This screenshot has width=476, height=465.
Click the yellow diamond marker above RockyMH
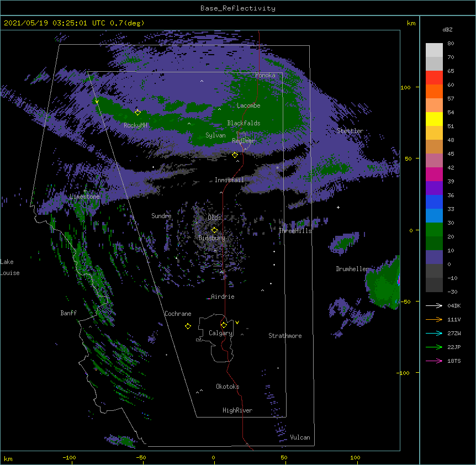[137, 112]
